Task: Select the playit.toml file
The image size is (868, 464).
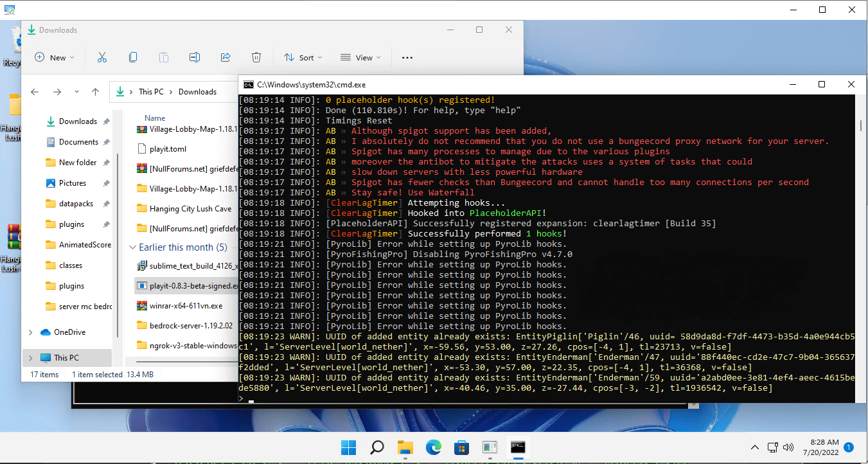Action: pos(168,148)
